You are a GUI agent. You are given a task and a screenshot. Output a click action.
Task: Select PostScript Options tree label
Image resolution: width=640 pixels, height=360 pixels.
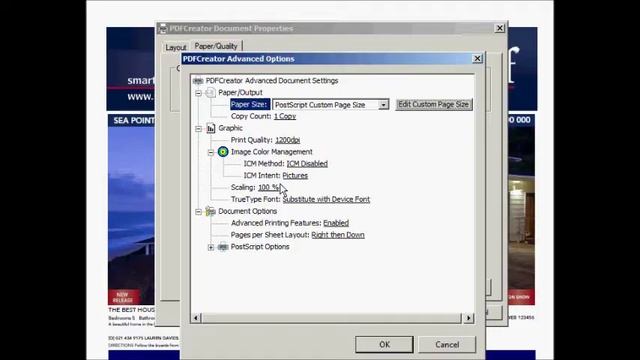[x=260, y=247]
